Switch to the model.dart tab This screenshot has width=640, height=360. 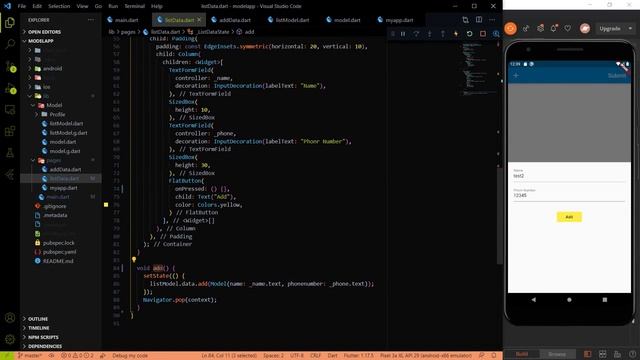click(347, 20)
